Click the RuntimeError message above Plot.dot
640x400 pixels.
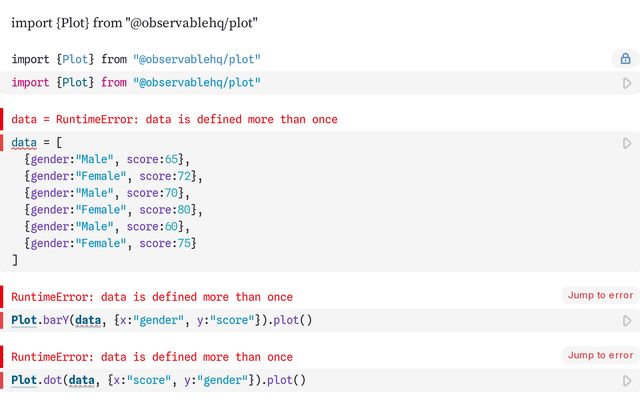point(152,357)
